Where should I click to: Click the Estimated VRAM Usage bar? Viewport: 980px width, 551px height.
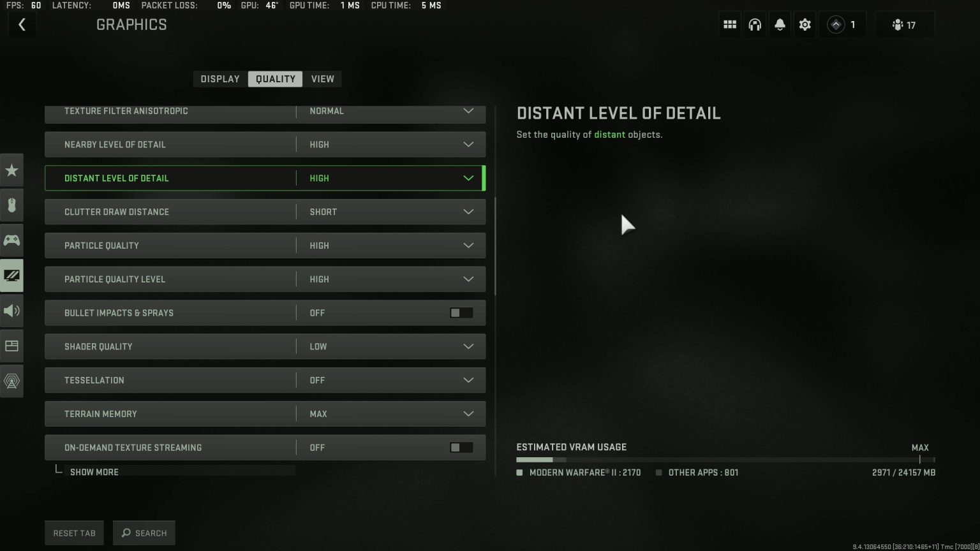pyautogui.click(x=724, y=460)
